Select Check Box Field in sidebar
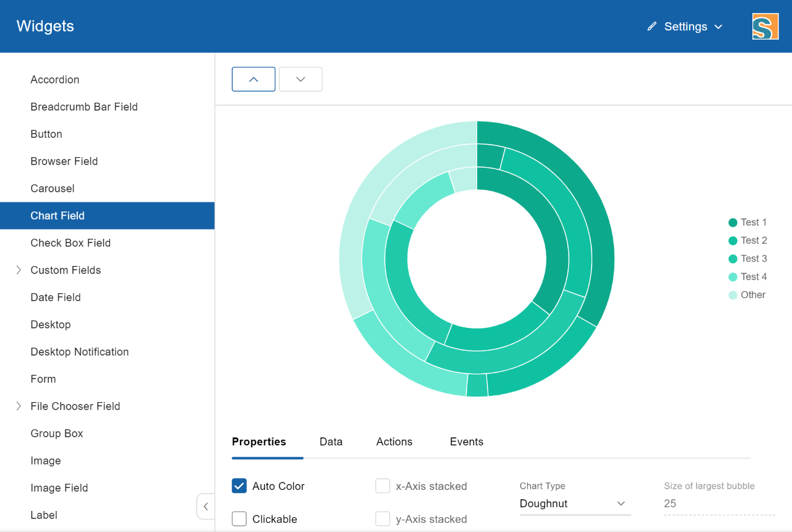 [x=71, y=243]
